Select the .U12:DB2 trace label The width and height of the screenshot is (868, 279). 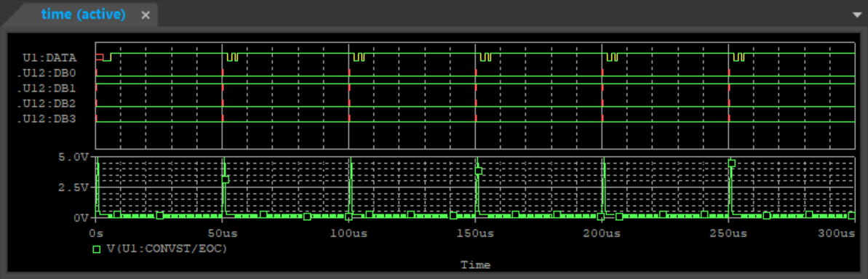tap(47, 103)
